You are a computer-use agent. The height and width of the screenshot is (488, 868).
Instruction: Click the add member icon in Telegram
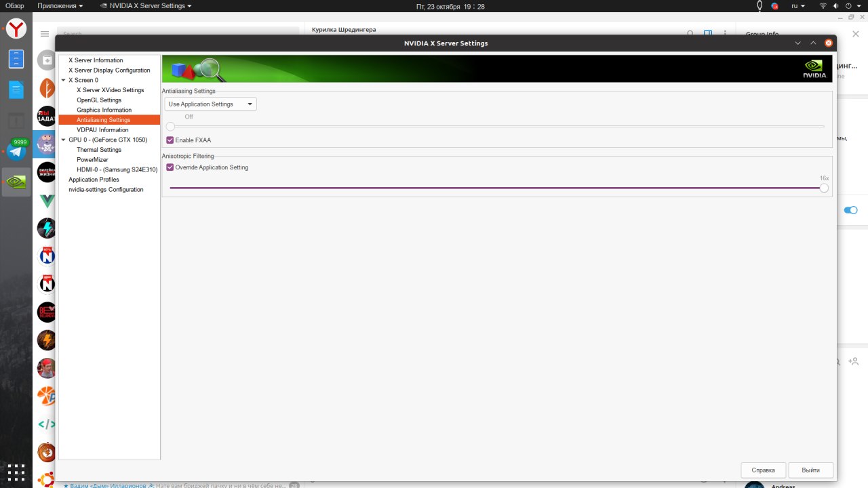pyautogui.click(x=853, y=362)
